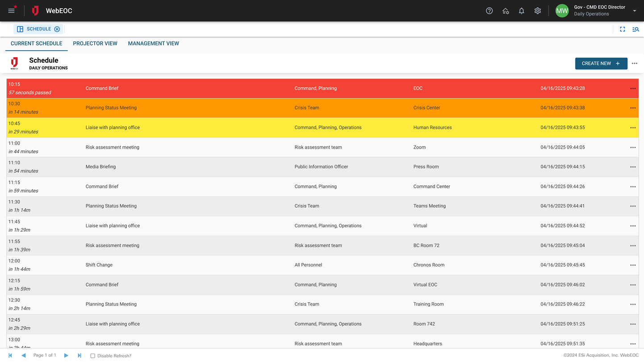Screen dimensions: 644x362
Task: Open settings with the gear icon
Action: (538, 11)
